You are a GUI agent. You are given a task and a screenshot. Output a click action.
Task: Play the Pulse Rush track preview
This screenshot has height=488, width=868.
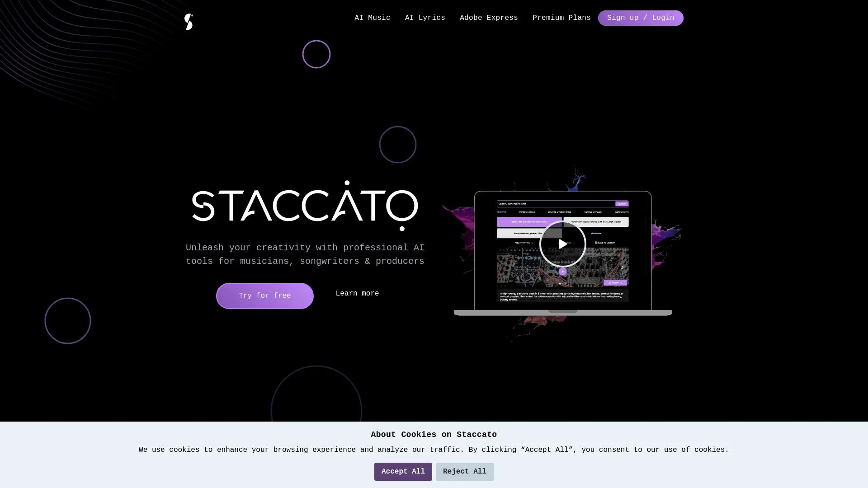[562, 272]
